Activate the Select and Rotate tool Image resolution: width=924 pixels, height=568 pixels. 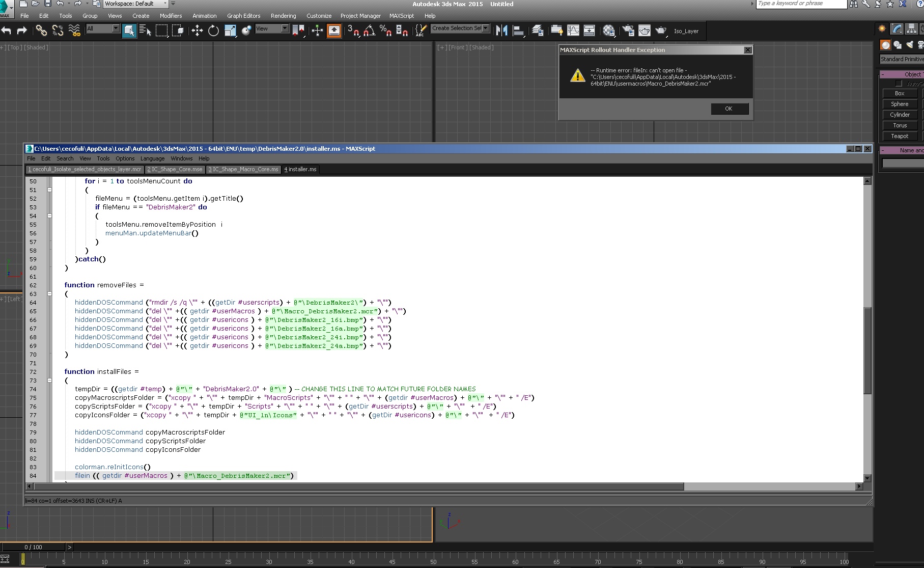(213, 31)
